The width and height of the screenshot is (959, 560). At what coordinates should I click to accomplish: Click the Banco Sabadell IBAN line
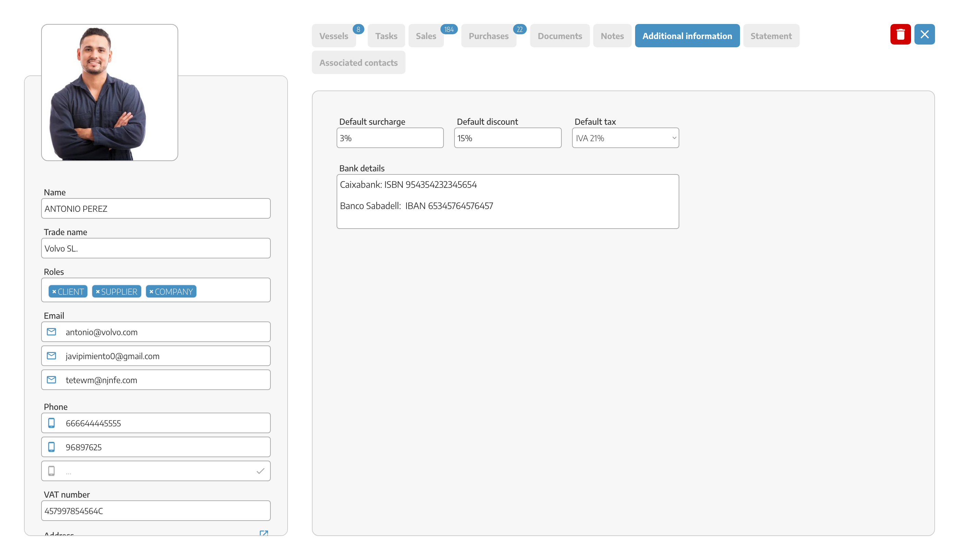pos(416,206)
